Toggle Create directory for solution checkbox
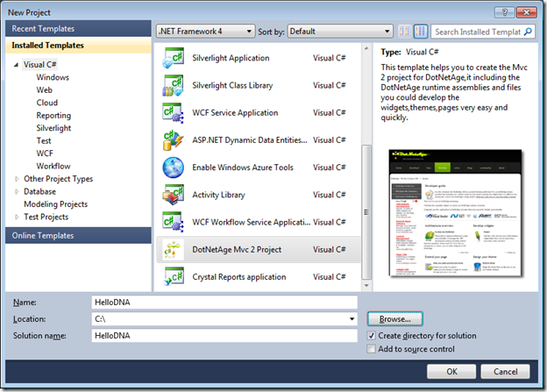This screenshot has height=392, width=547. pyautogui.click(x=371, y=336)
